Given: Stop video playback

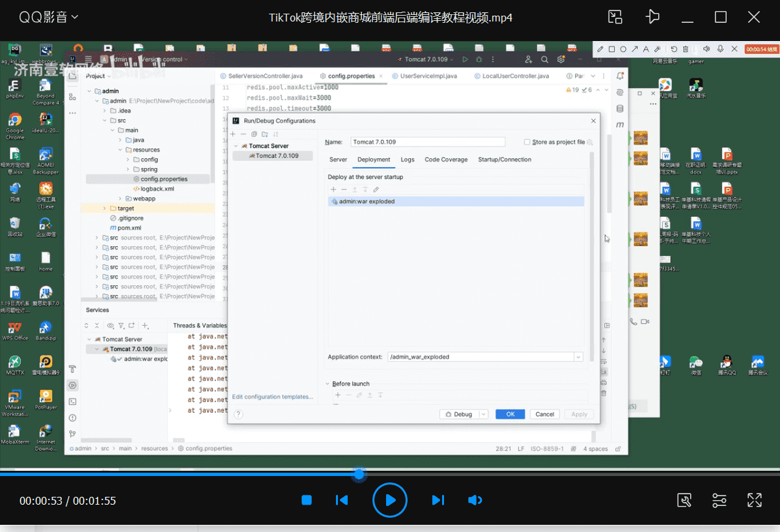Looking at the screenshot, I should pyautogui.click(x=307, y=500).
